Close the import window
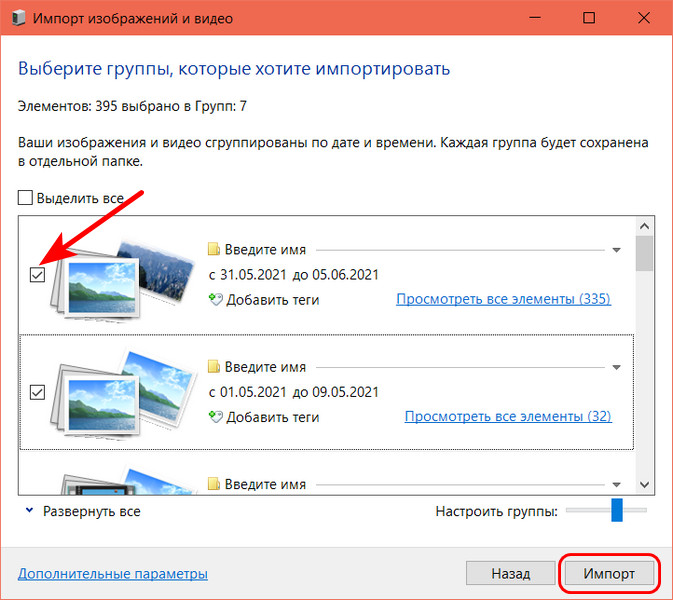Image resolution: width=673 pixels, height=600 pixels. point(644,18)
